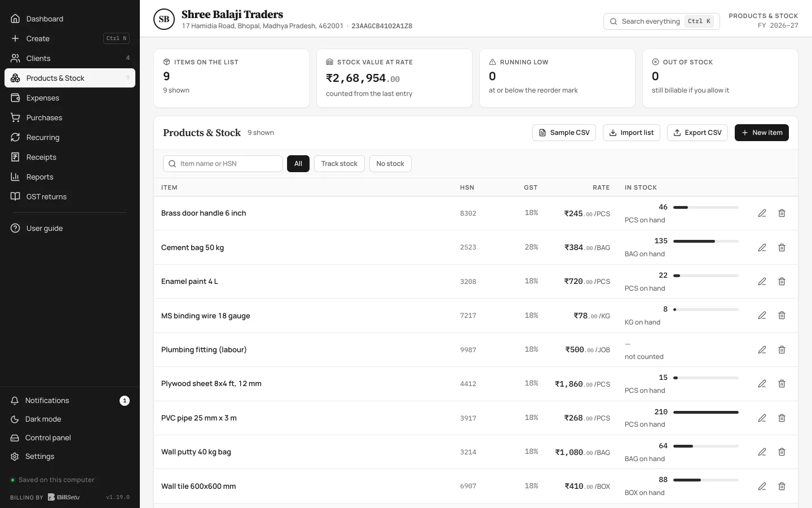The height and width of the screenshot is (508, 812).
Task: Open GST returns
Action: coord(70,196)
